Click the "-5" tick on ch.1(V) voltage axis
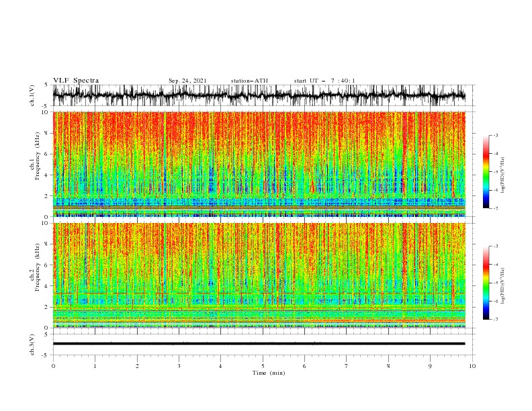Viewport: 532px width, 411px height. [45, 105]
